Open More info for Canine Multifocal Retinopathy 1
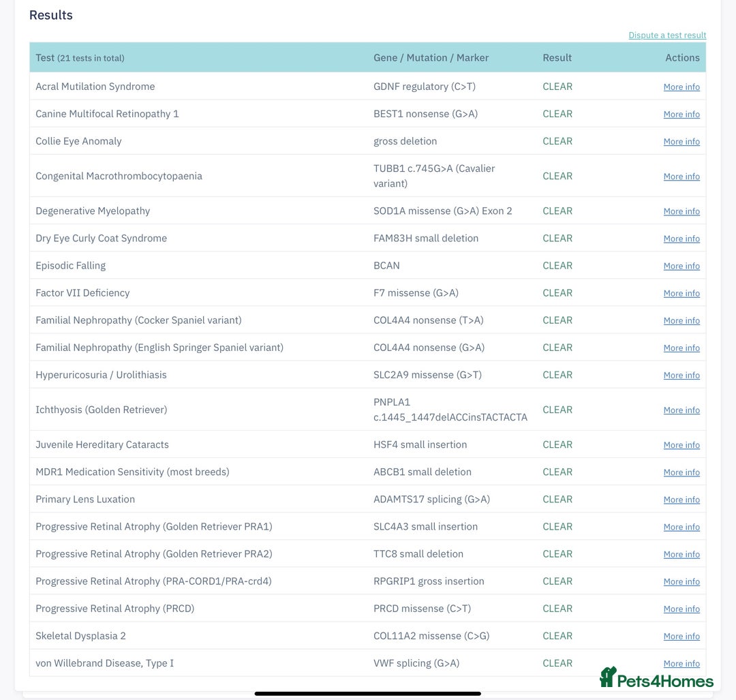This screenshot has width=736, height=700. (681, 115)
